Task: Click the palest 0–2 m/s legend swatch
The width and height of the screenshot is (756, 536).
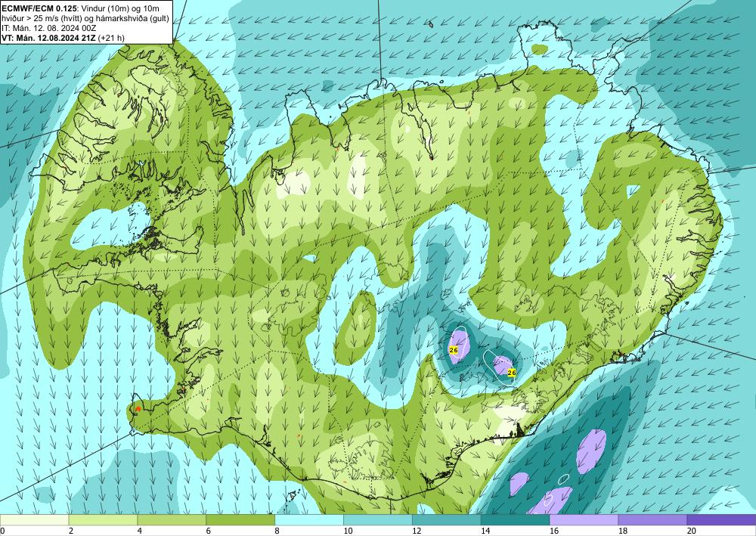Action: [x=34, y=520]
